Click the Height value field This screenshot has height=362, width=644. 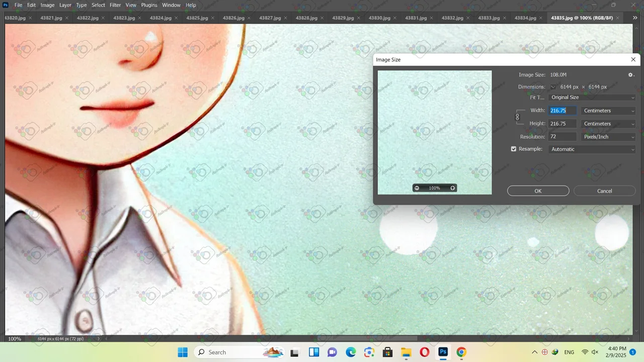pyautogui.click(x=562, y=124)
